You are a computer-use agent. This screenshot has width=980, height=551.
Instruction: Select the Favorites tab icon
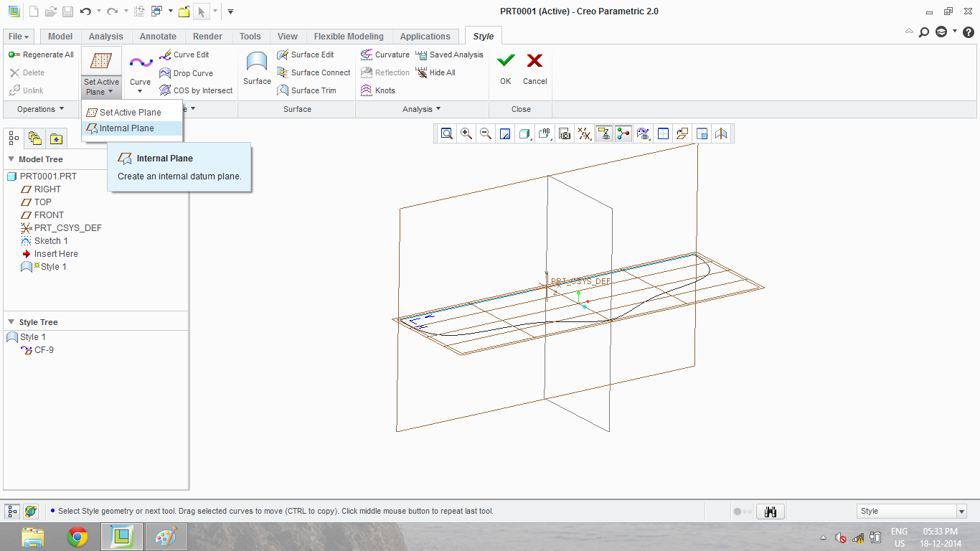pos(55,138)
